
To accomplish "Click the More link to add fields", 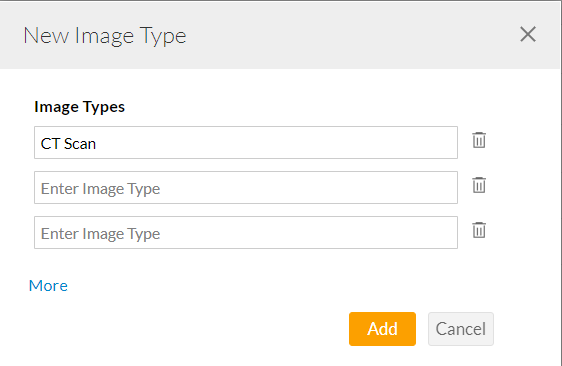I will pyautogui.click(x=48, y=286).
